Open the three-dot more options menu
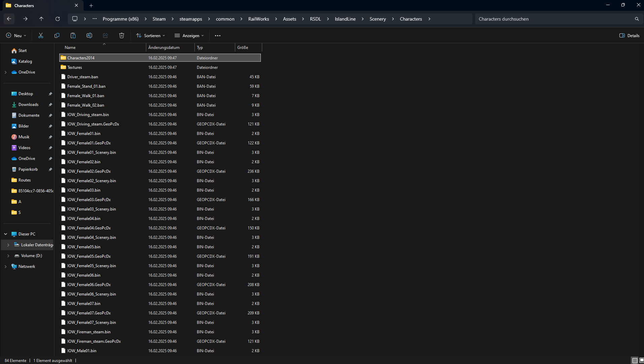This screenshot has height=364, width=644. pyautogui.click(x=218, y=35)
